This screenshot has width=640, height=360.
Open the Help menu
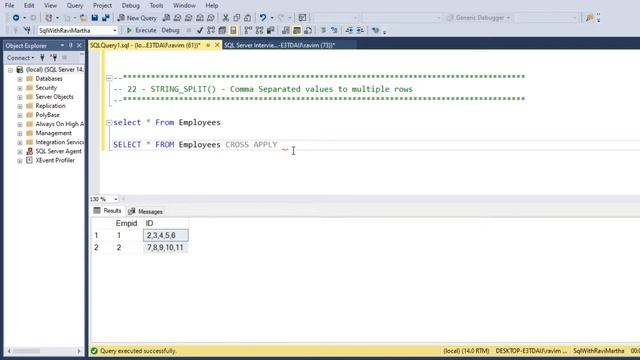pos(211,6)
